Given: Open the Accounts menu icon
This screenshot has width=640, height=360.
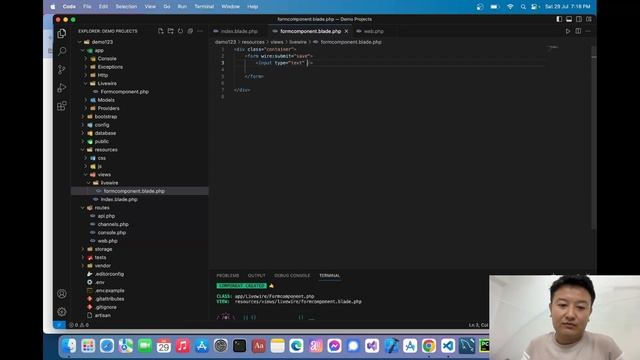Looking at the screenshot, I should pos(62,293).
